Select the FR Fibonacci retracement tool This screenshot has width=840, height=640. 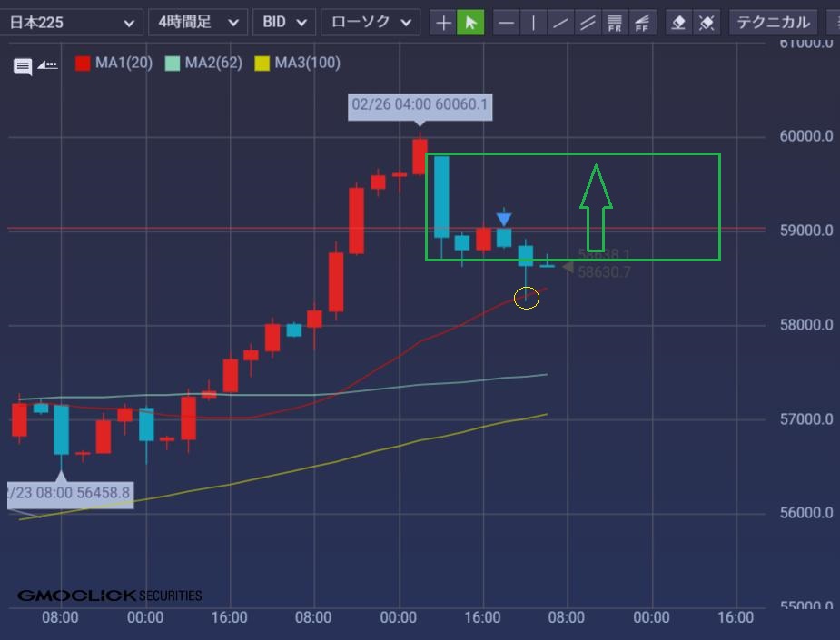tap(615, 23)
